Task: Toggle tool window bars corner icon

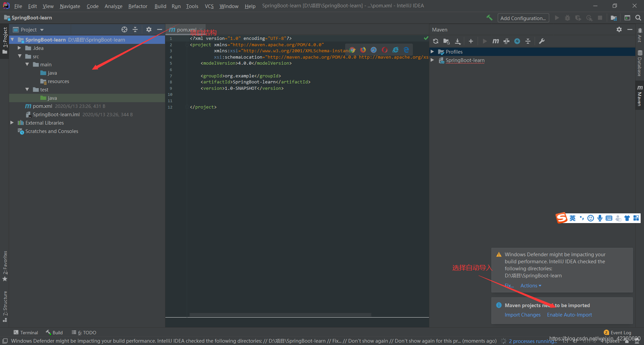Action: (x=5, y=341)
